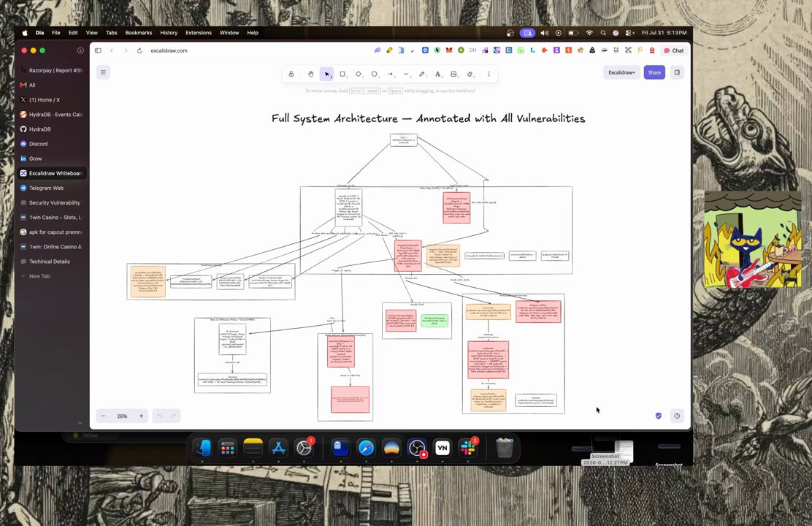Open the downloads icon in browser sidebar
This screenshot has width=812, height=526.
click(80, 50)
